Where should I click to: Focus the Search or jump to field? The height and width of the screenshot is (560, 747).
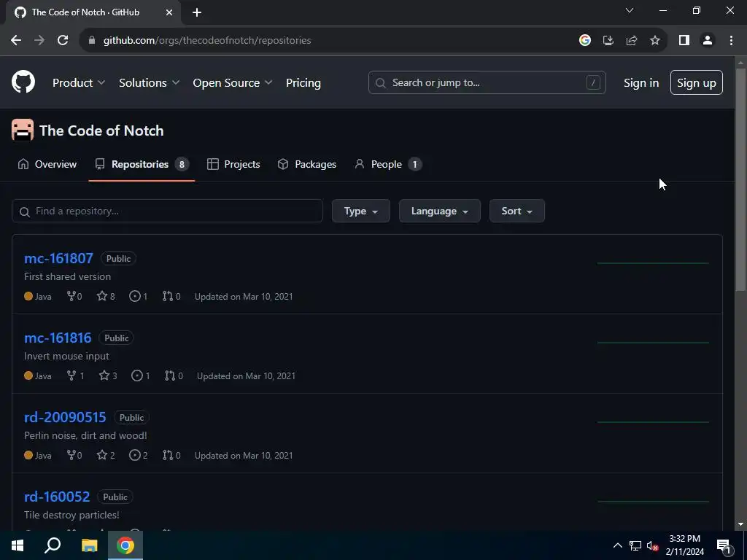pos(487,83)
